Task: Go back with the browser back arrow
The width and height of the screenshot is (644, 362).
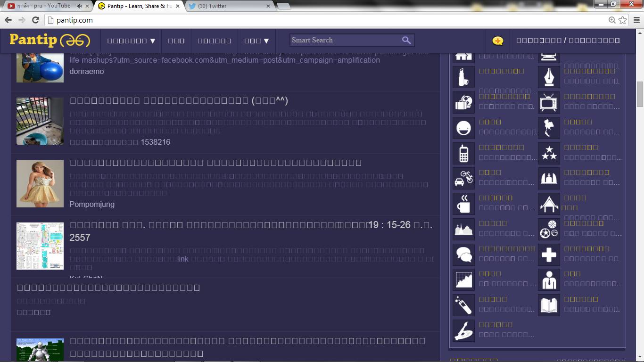Action: coord(8,20)
